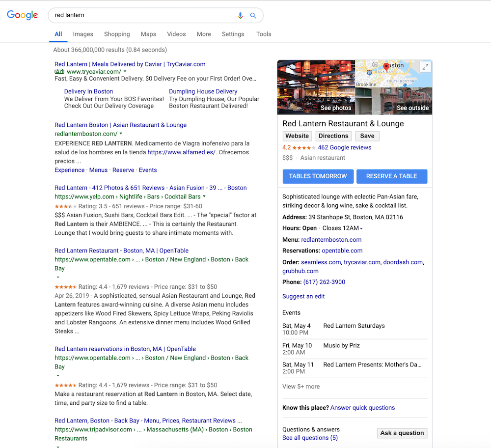The height and width of the screenshot is (448, 491).
Task: Open Red Lantern Restaurant OpenTable result
Action: (x=121, y=251)
